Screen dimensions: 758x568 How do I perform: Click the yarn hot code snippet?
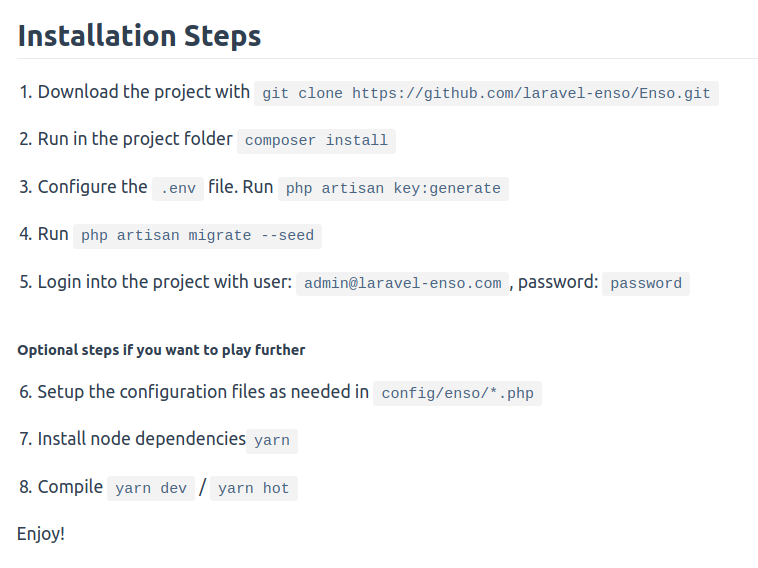click(x=253, y=488)
